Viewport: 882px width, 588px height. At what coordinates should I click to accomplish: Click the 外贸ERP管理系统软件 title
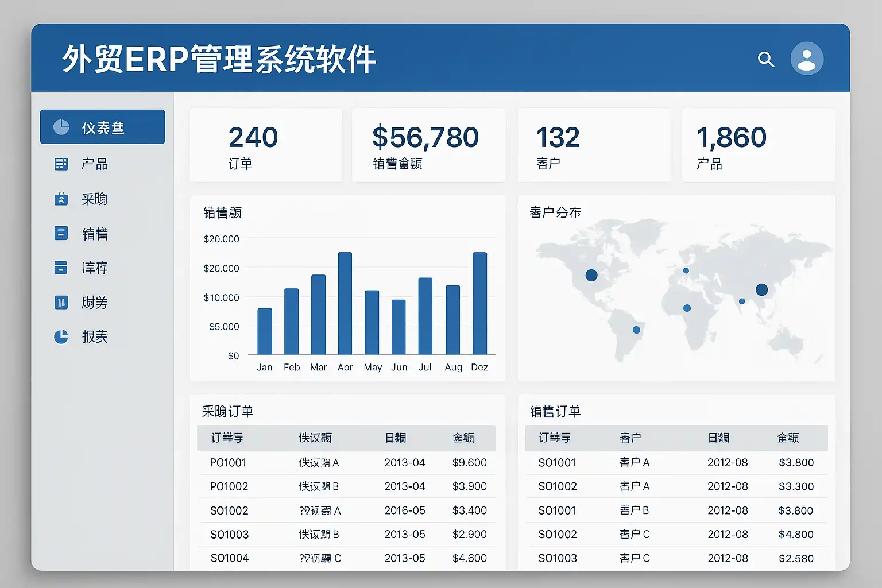219,59
